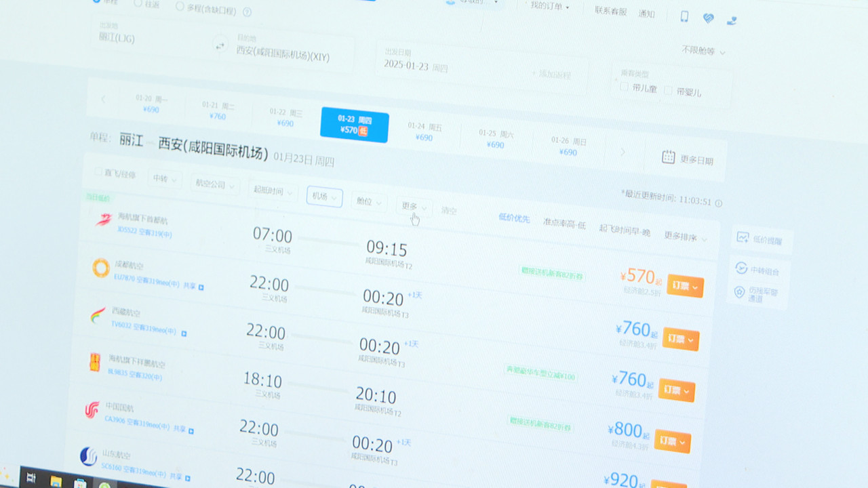Click info icon next to 最近更新时间
This screenshot has height=488, width=868.
tap(719, 203)
